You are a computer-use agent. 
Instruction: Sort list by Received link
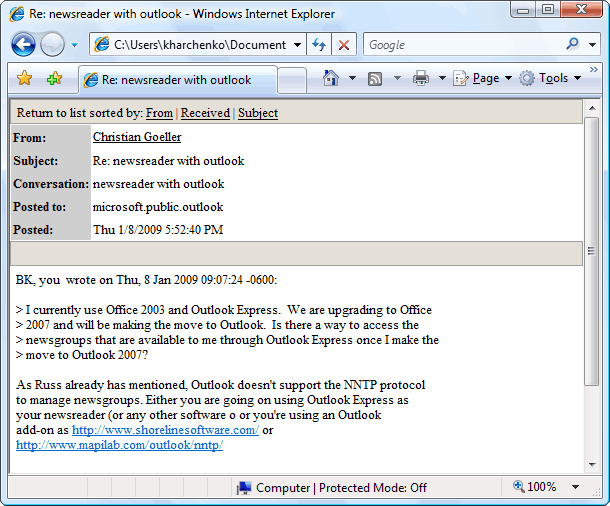[205, 113]
